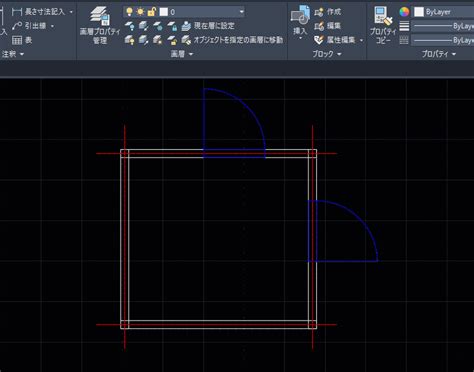Toggle layer 0 freeze sun icon

tap(140, 12)
